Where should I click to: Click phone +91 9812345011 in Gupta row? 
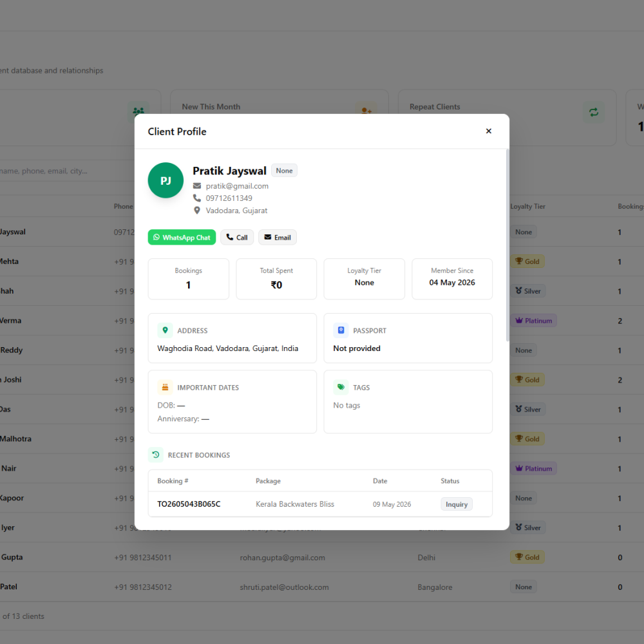[142, 558]
